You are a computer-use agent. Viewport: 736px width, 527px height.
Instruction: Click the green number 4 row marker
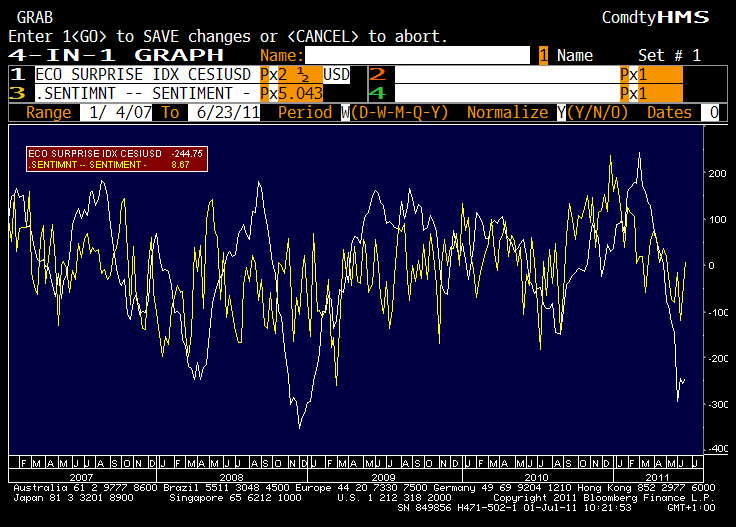377,93
